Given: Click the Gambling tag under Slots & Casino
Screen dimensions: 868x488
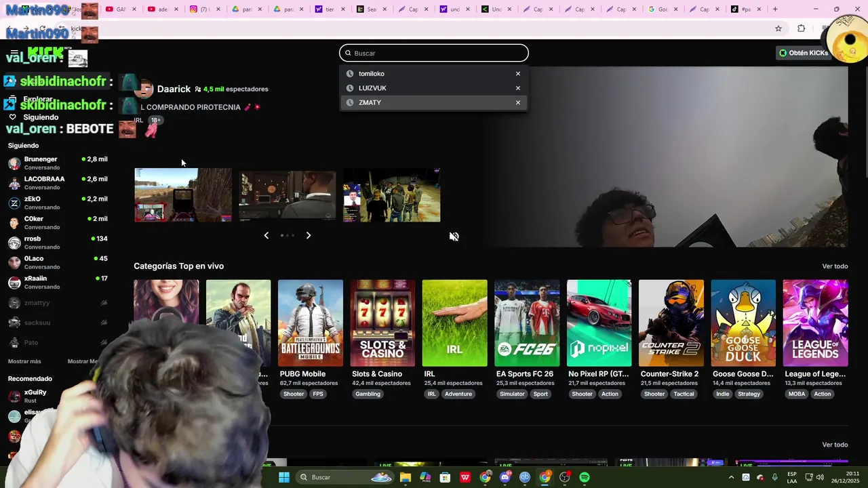Looking at the screenshot, I should (368, 394).
